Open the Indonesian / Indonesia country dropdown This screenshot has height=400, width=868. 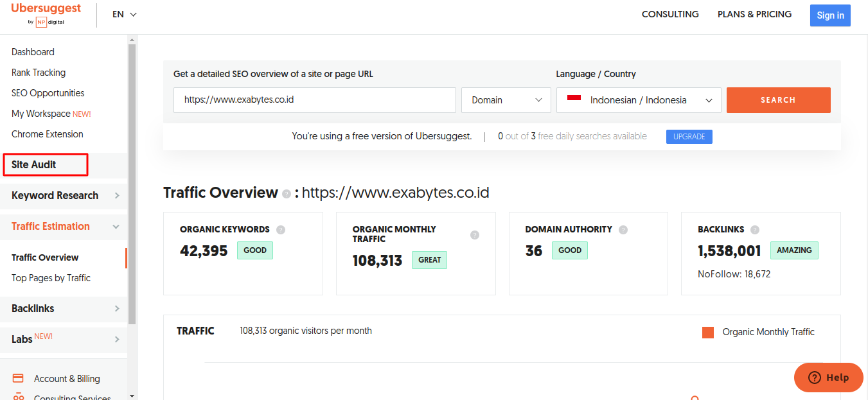[638, 100]
